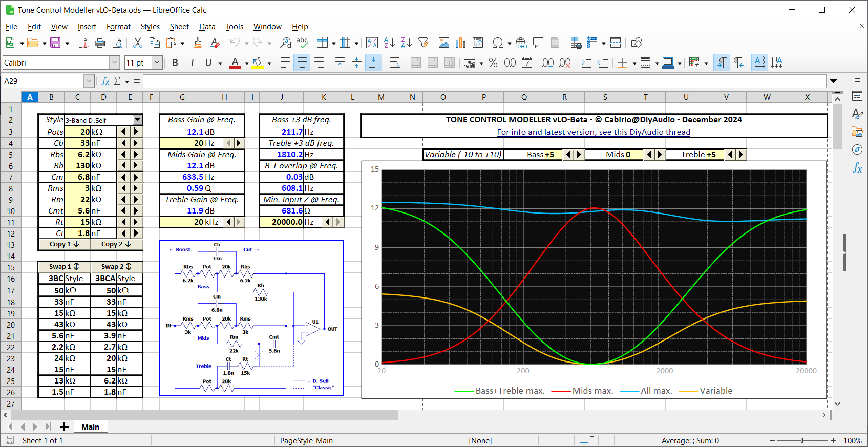Toggle Wrap Text

(x=395, y=62)
